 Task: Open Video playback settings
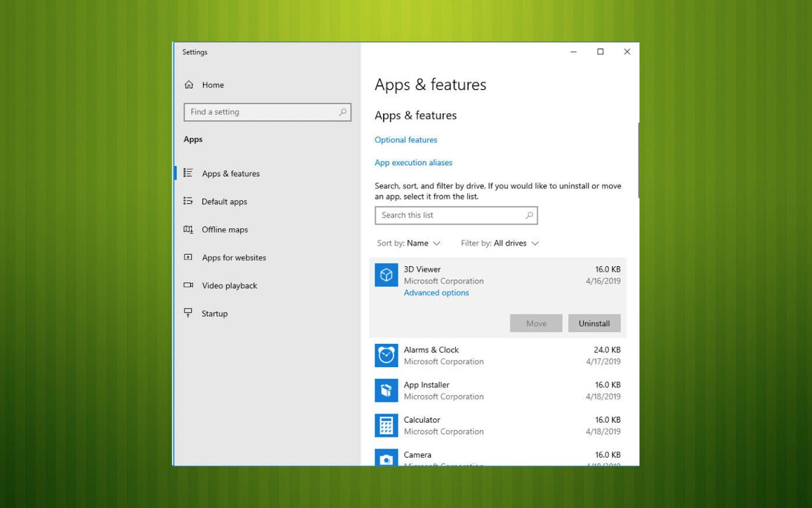point(188,285)
